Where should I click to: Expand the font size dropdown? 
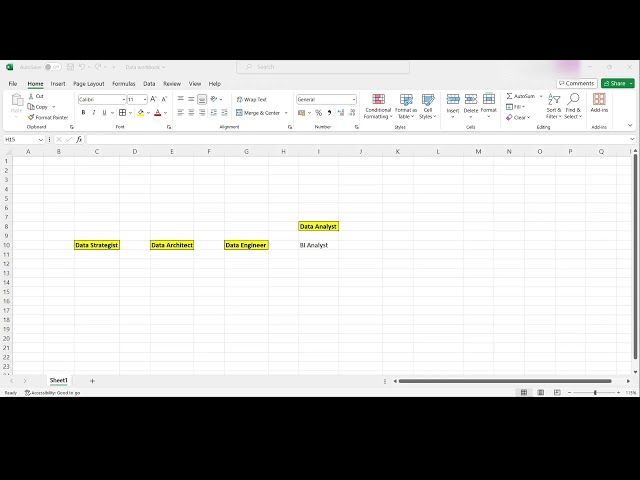coord(145,100)
